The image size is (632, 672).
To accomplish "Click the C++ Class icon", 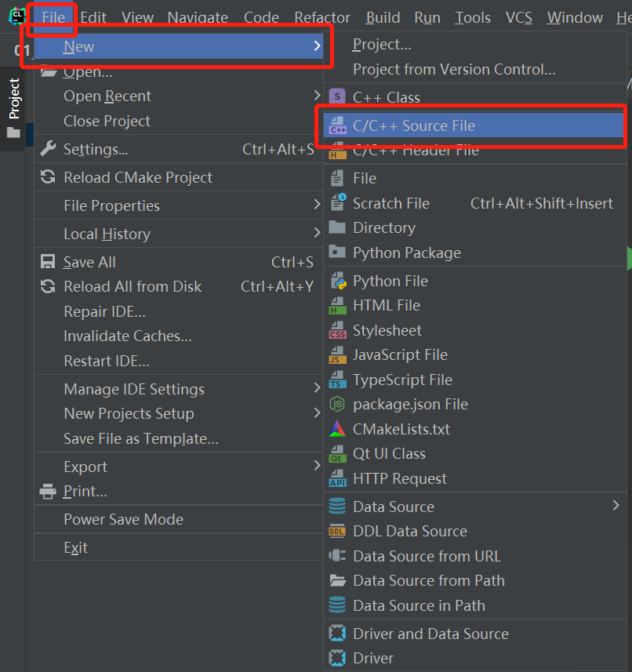I will point(337,97).
